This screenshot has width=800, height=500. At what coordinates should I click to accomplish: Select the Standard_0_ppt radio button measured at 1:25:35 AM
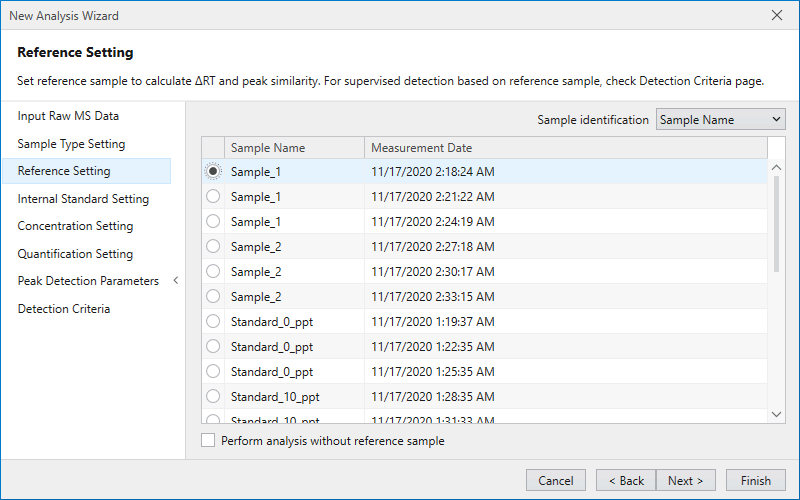pos(213,371)
